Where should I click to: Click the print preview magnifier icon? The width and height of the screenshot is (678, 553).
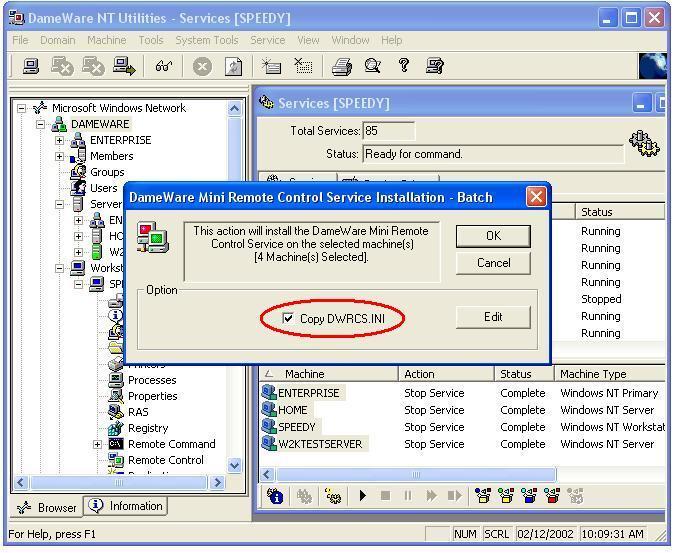click(x=372, y=66)
